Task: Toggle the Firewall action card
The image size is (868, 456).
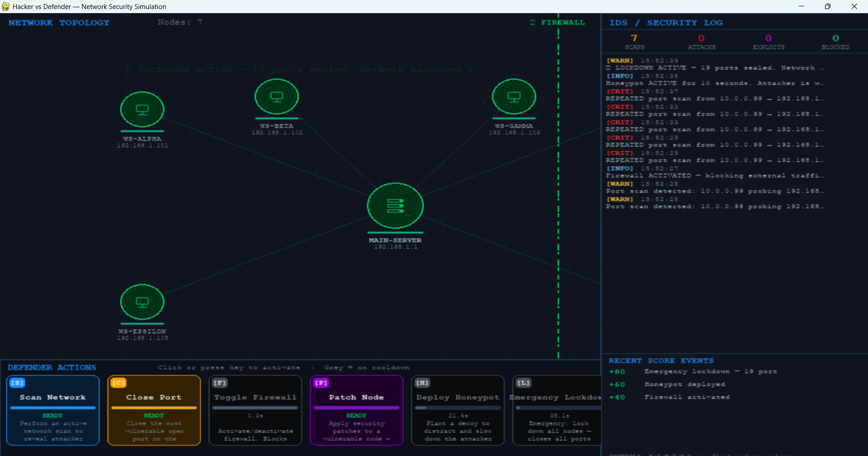Action: [x=255, y=410]
